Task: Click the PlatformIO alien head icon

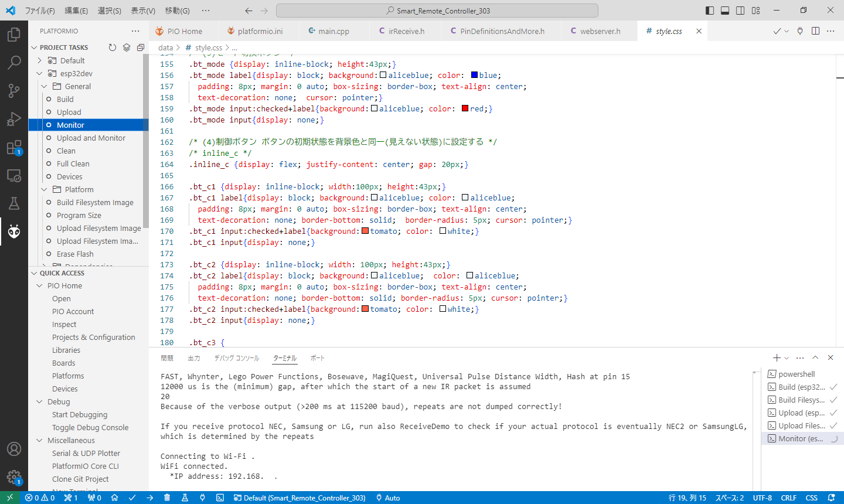Action: coord(14,231)
